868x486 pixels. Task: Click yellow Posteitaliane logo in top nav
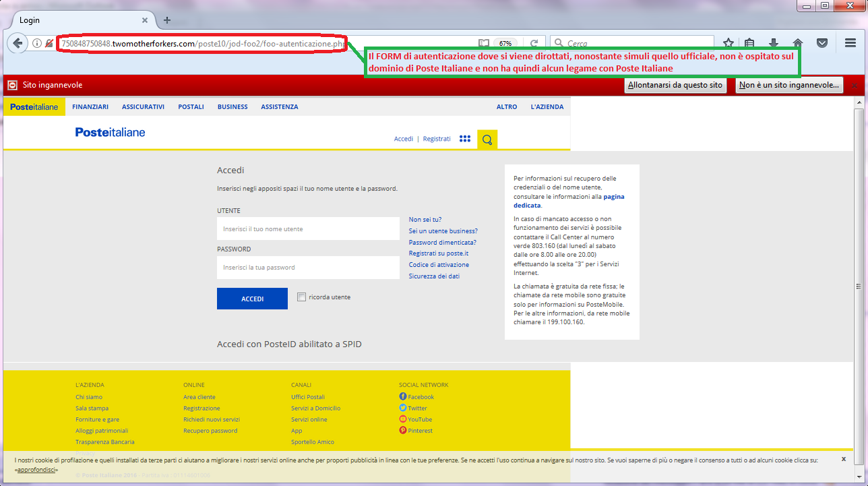(x=34, y=107)
